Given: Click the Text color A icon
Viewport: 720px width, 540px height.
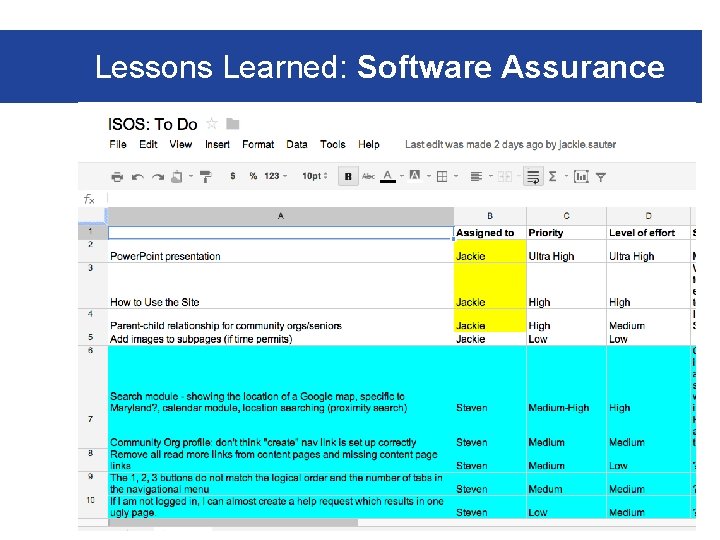Looking at the screenshot, I should (x=388, y=176).
